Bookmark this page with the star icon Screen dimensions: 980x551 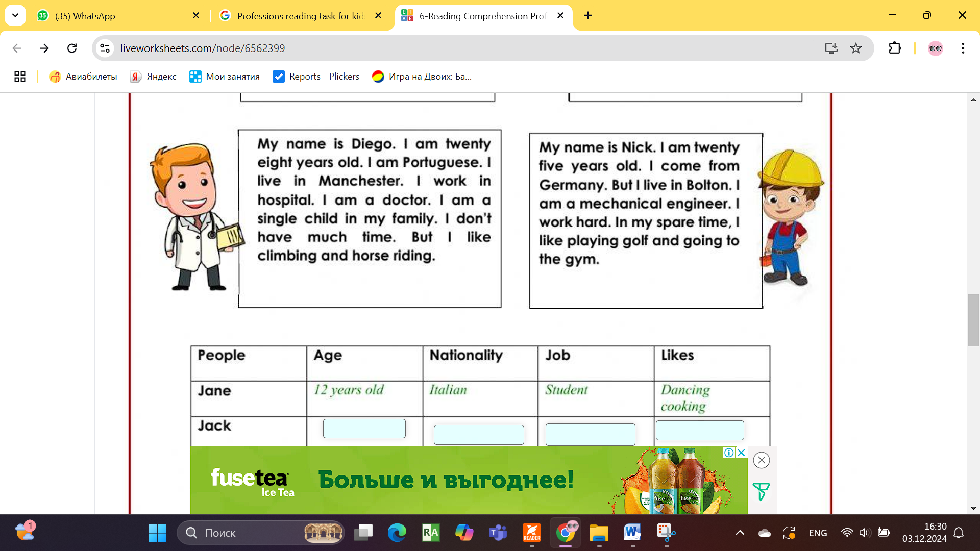pyautogui.click(x=856, y=48)
